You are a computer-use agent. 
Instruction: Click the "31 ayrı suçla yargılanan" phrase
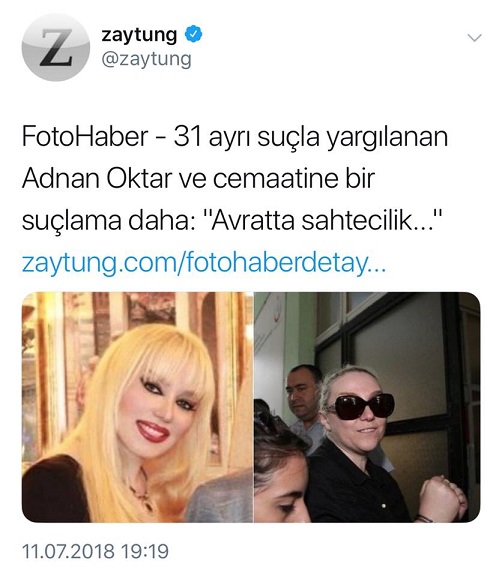coord(311,137)
